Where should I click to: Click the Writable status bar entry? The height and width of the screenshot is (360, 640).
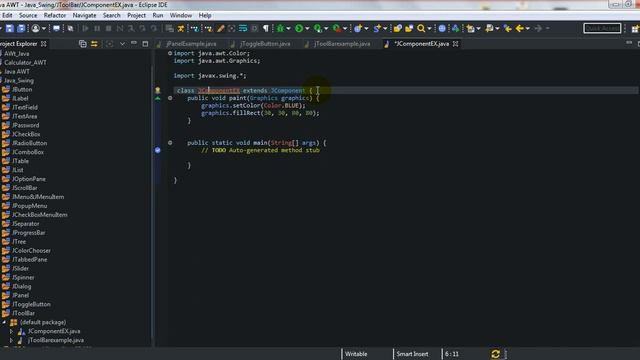click(x=356, y=354)
